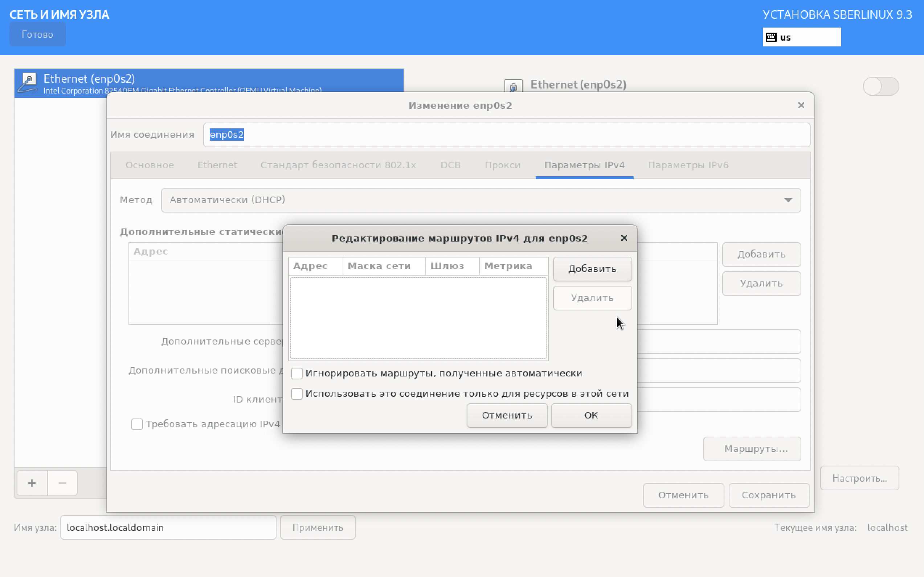Open the Ethernet tab

[217, 165]
